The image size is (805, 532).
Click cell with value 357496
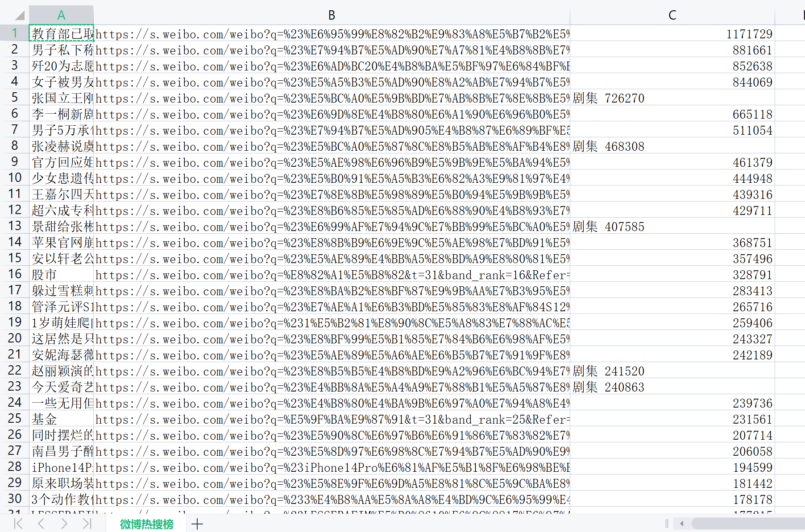[x=672, y=258]
